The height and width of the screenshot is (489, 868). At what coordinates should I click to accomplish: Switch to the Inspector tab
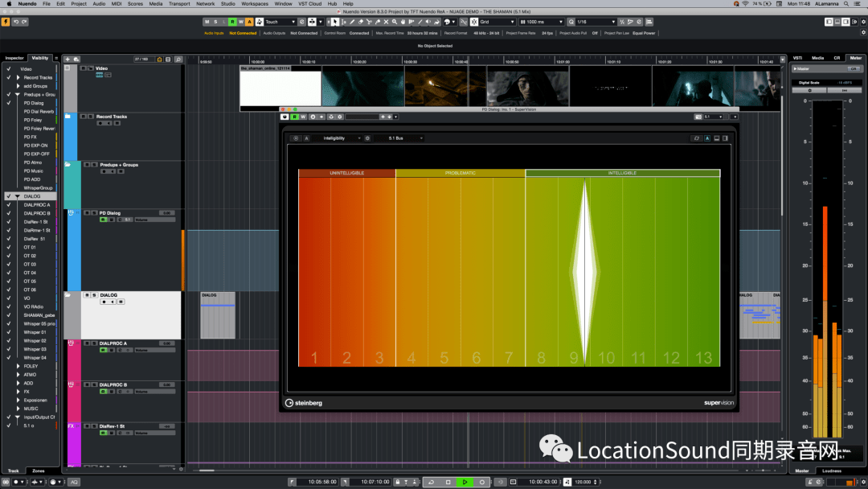coord(14,58)
